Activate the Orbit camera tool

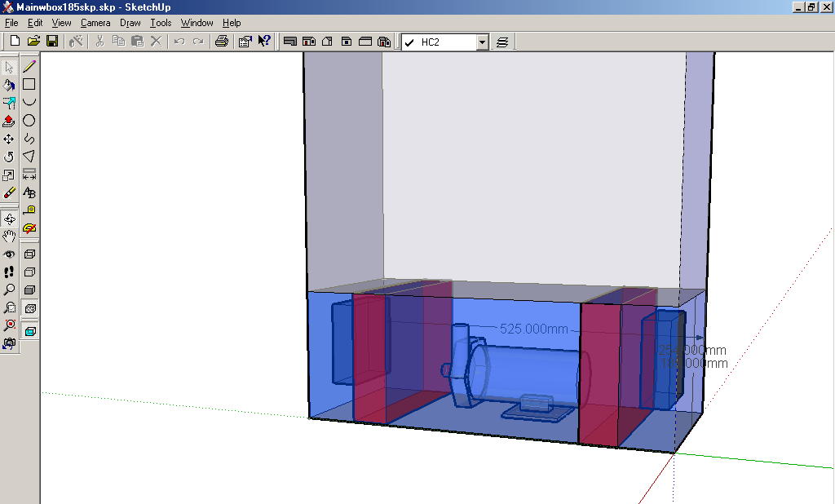tap(9, 219)
